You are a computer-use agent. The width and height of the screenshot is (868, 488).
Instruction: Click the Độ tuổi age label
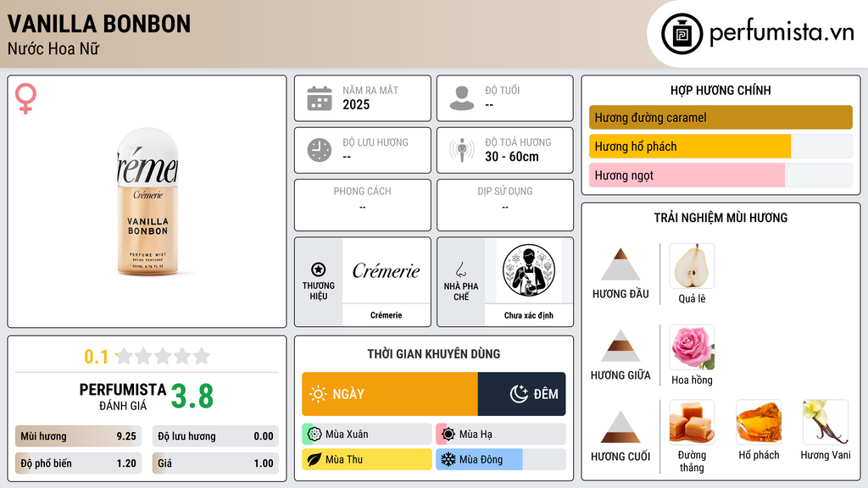(503, 90)
